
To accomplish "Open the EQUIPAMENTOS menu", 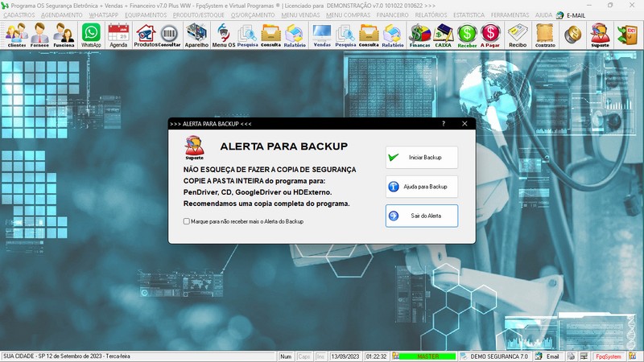I will (x=146, y=14).
